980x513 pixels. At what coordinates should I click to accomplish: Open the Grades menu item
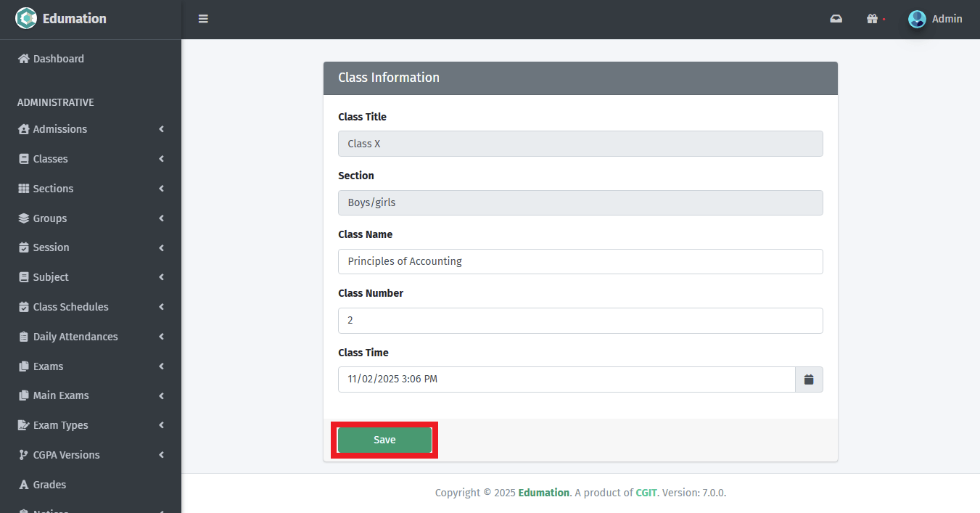coord(91,485)
